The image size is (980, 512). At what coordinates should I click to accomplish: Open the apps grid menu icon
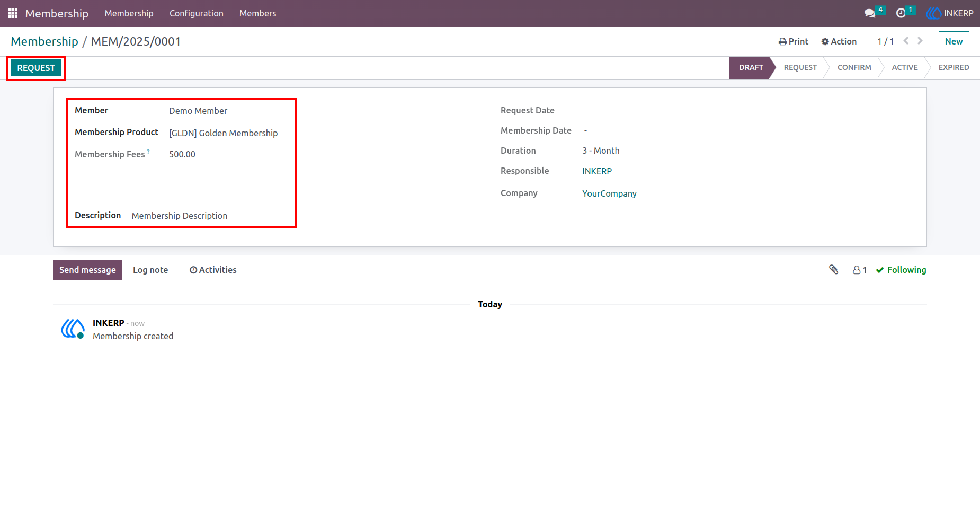pyautogui.click(x=13, y=13)
